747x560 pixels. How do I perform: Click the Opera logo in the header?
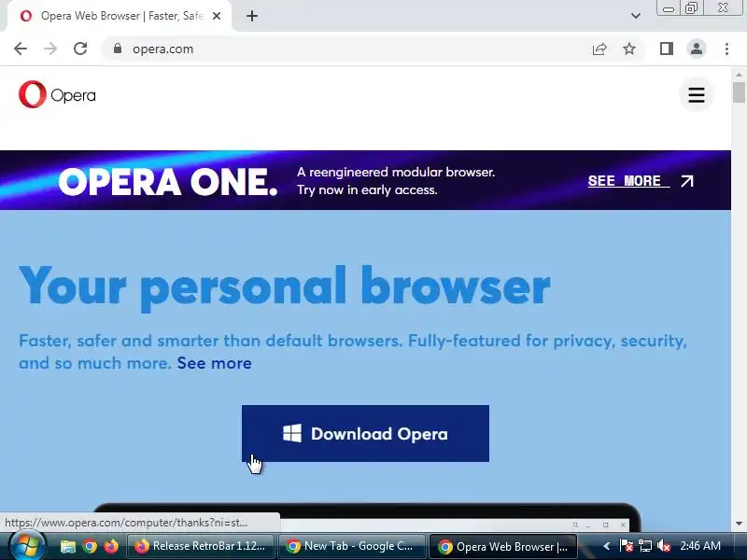point(57,94)
